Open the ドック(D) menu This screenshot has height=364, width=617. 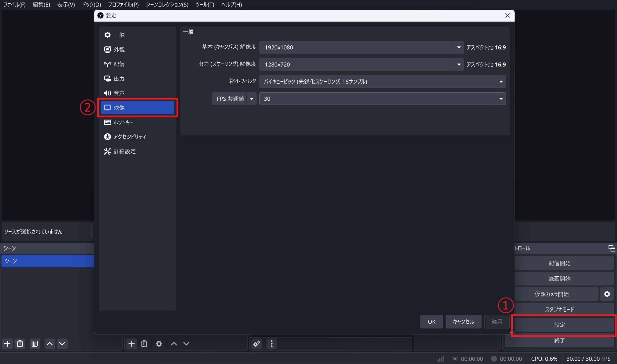coord(91,4)
